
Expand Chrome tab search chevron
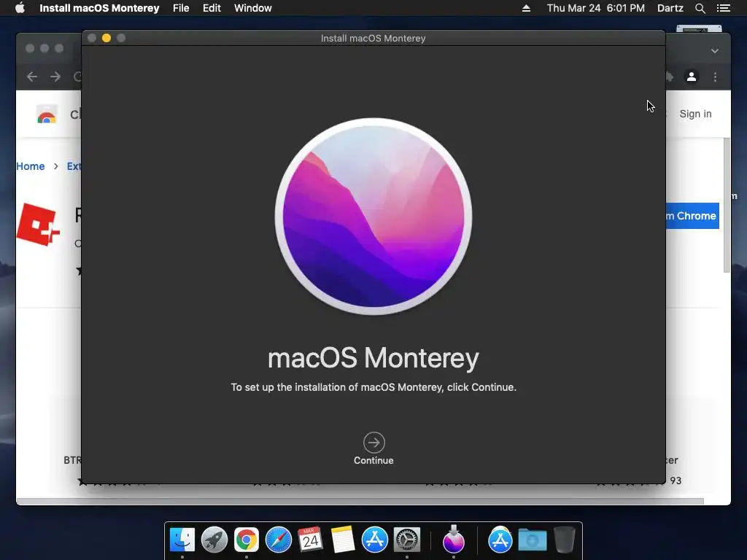[x=715, y=50]
